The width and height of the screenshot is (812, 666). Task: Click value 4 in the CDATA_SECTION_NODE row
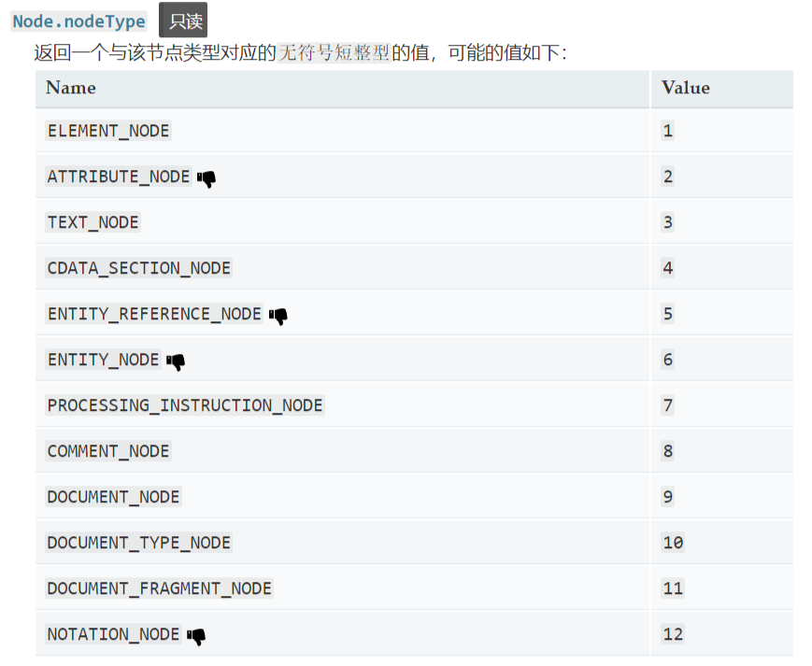[x=668, y=268]
